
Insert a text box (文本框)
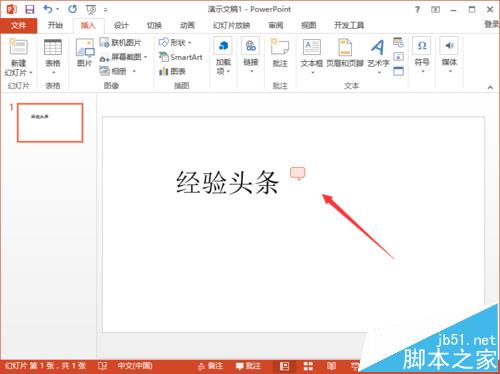click(x=312, y=55)
